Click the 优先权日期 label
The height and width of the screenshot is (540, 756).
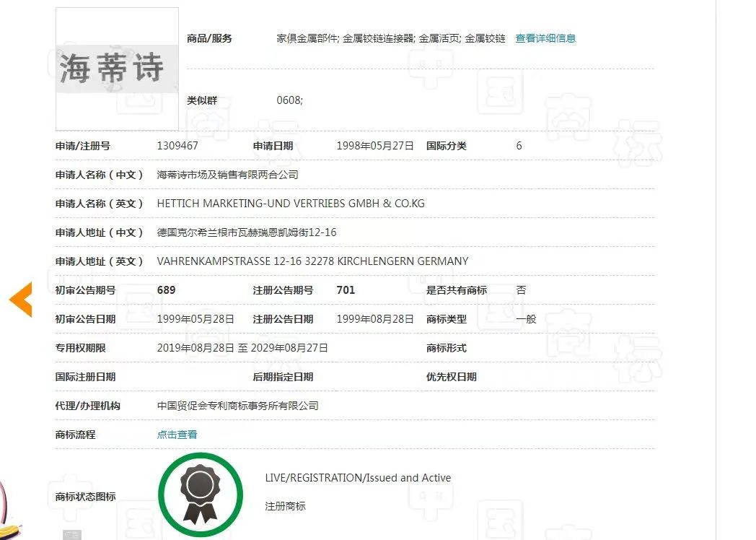point(452,377)
